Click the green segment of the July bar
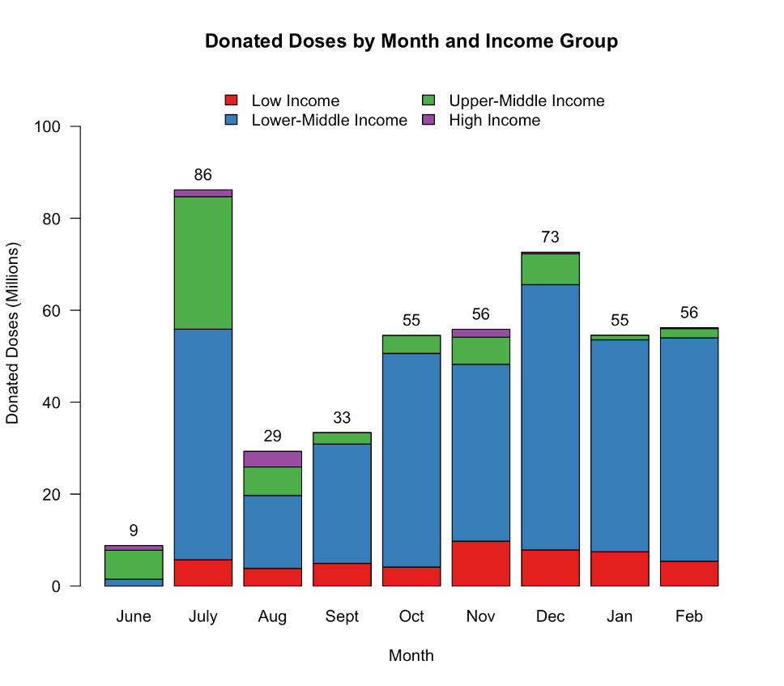 (203, 262)
